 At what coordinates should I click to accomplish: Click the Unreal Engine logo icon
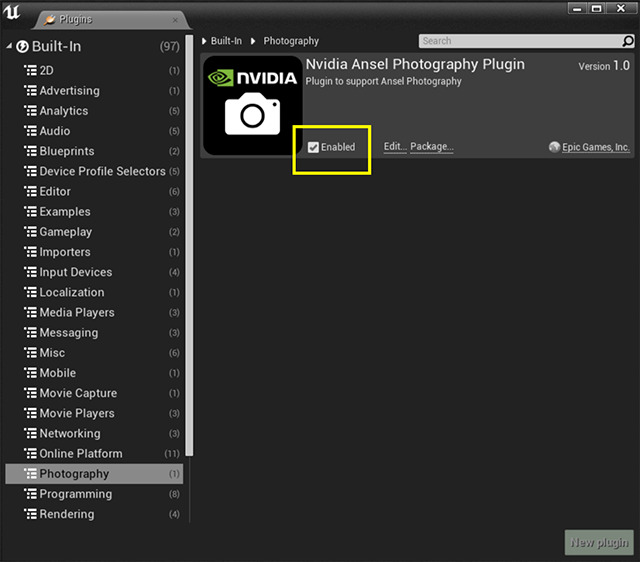click(11, 11)
